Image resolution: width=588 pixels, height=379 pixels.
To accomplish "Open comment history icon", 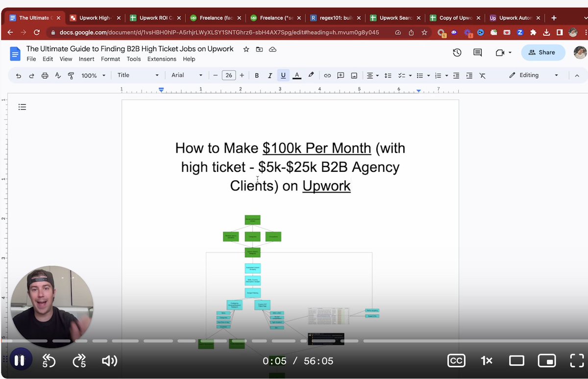I will click(477, 52).
